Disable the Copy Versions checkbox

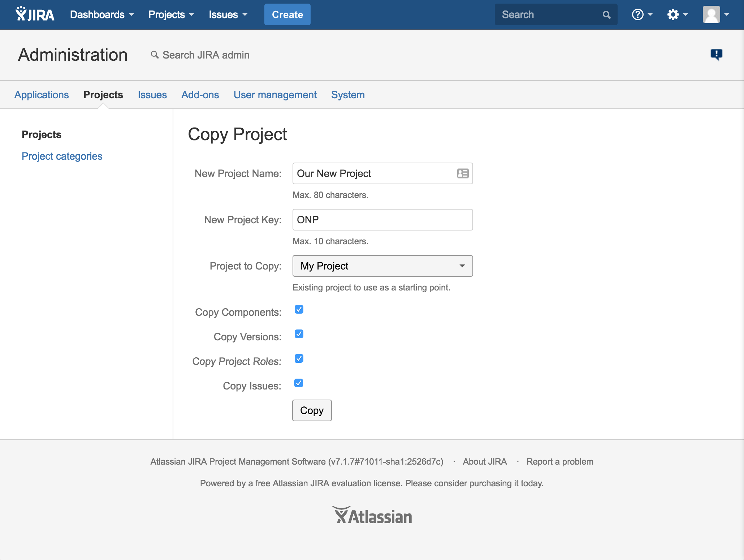point(299,334)
